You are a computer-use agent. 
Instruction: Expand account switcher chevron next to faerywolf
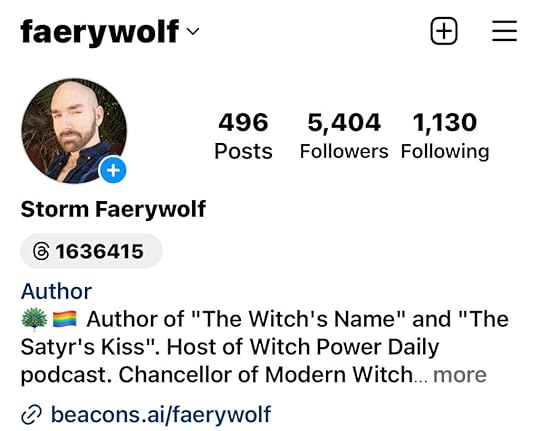(x=193, y=31)
